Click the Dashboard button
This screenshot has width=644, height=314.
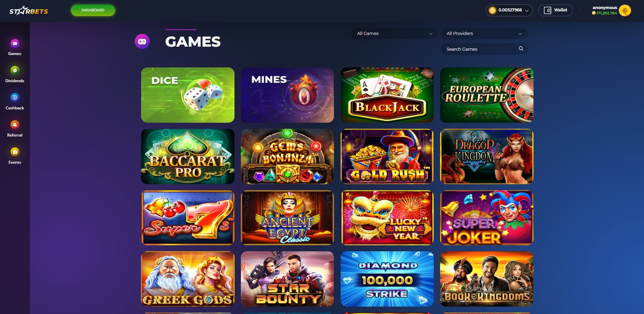click(x=93, y=10)
